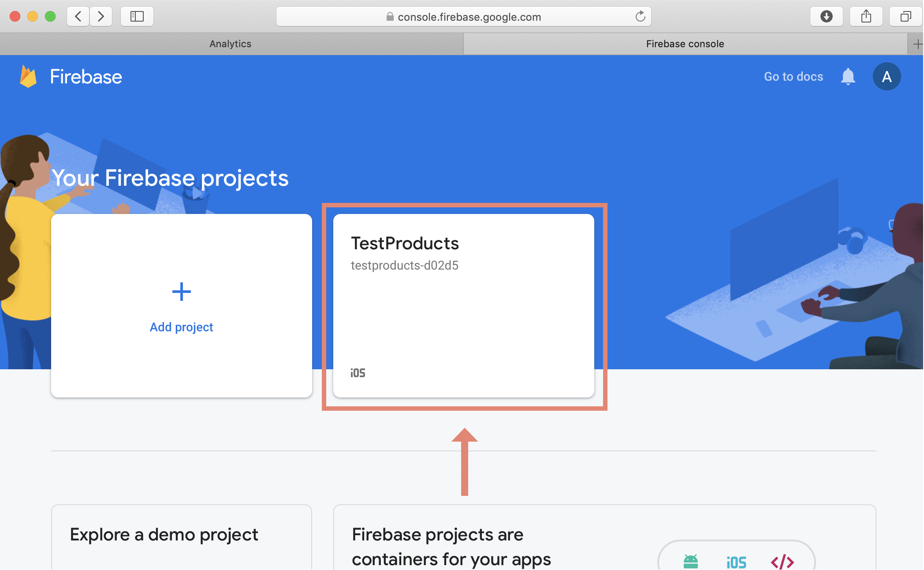Screen dimensions: 924x570
Task: Go back with the browser back arrow
Action: (x=78, y=17)
